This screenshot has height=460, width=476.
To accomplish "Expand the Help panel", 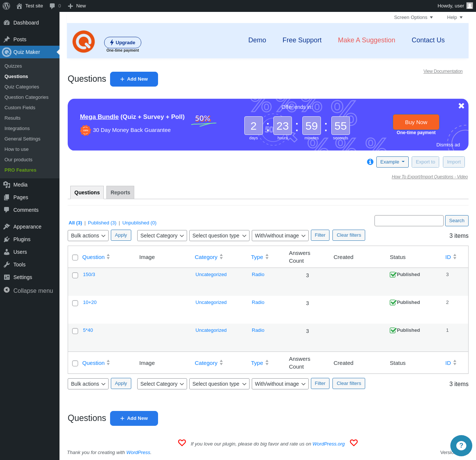I will (x=455, y=17).
